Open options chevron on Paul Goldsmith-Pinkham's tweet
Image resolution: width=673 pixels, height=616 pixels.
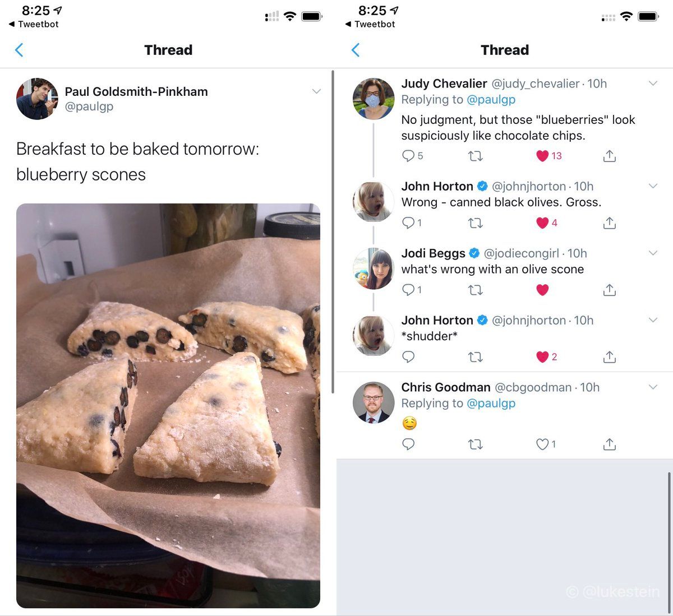pyautogui.click(x=316, y=91)
